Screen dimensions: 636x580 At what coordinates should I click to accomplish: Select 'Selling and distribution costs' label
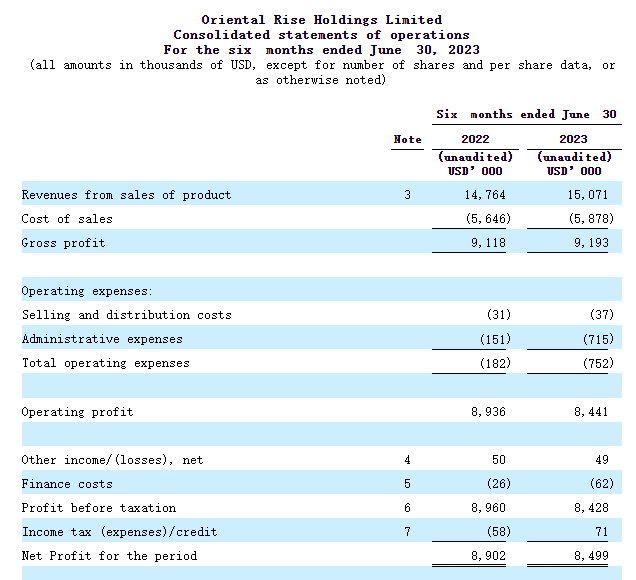(x=127, y=315)
